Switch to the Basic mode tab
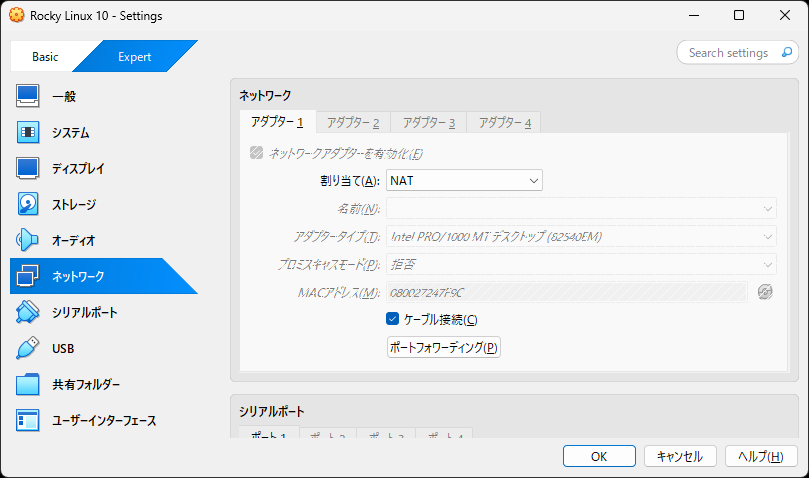 tap(45, 57)
